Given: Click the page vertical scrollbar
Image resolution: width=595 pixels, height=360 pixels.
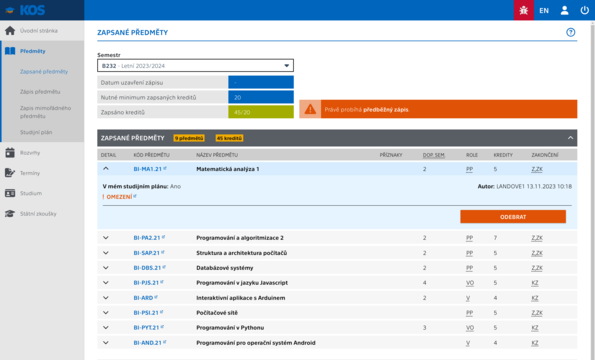Looking at the screenshot, I should click(592, 190).
